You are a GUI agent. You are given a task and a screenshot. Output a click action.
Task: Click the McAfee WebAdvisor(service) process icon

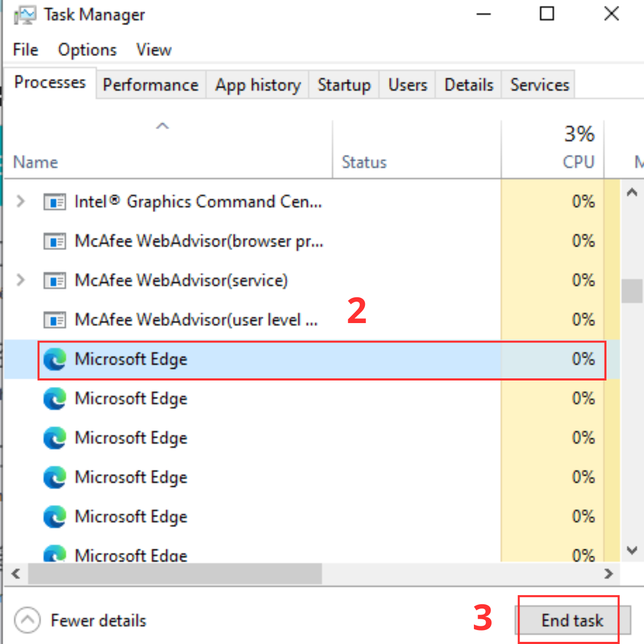point(54,281)
